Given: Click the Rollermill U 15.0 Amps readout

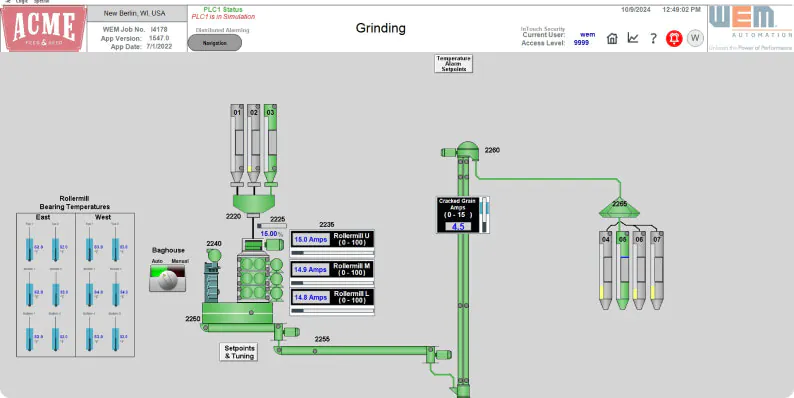Looking at the screenshot, I should [x=310, y=240].
